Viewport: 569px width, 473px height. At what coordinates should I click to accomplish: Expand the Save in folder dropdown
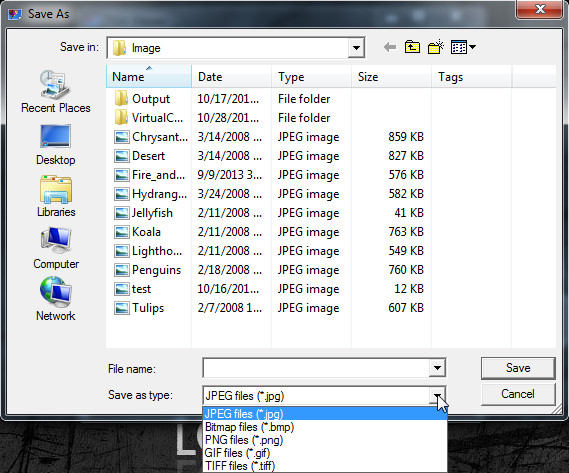[x=356, y=48]
